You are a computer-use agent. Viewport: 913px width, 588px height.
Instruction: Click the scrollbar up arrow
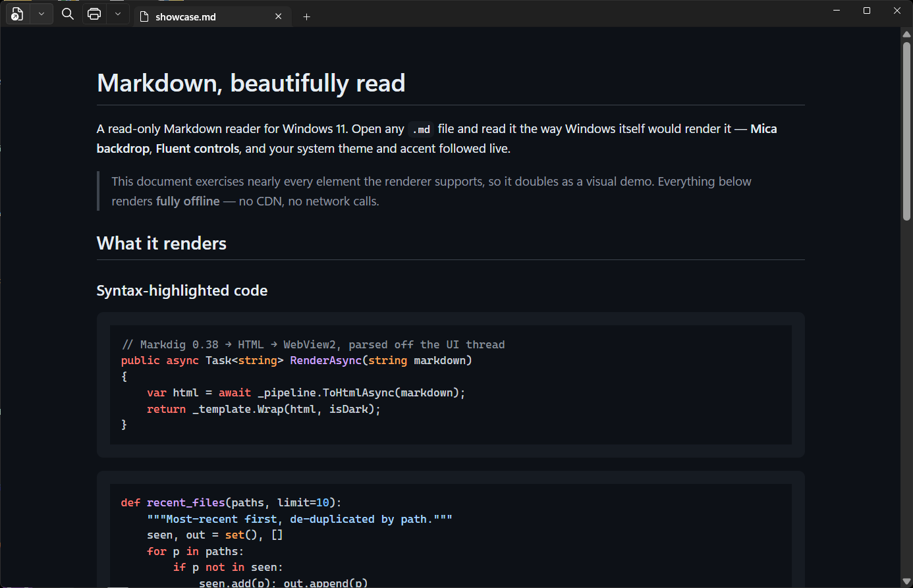pos(906,34)
